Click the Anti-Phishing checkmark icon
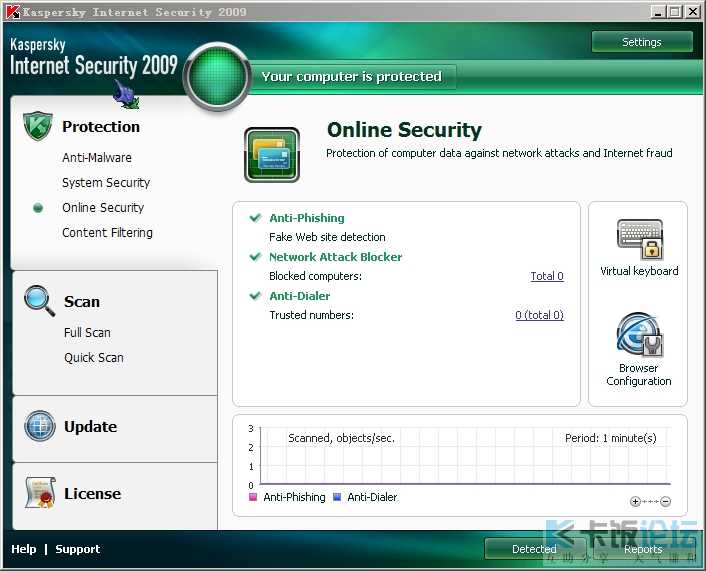The width and height of the screenshot is (706, 571). pyautogui.click(x=255, y=218)
